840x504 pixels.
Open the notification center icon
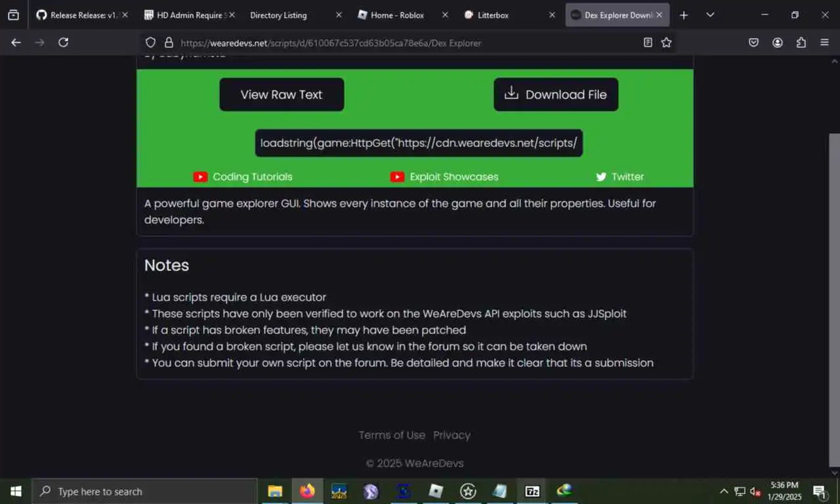pos(820,491)
